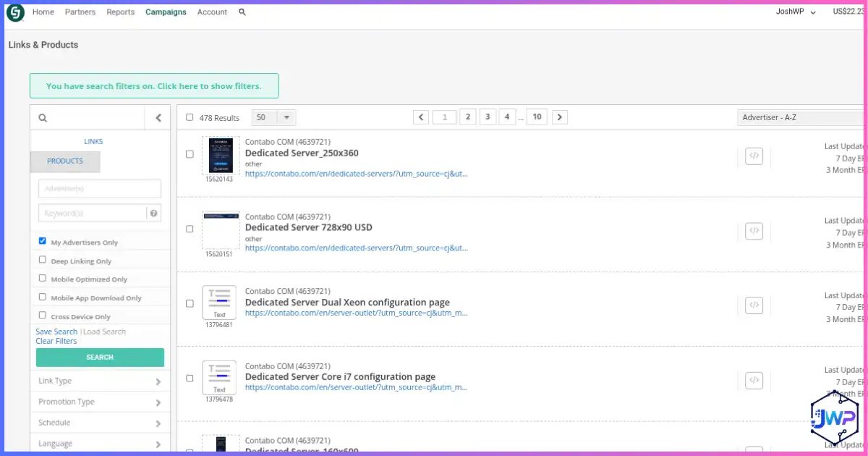Go to results page 4
This screenshot has width=868, height=456.
508,117
